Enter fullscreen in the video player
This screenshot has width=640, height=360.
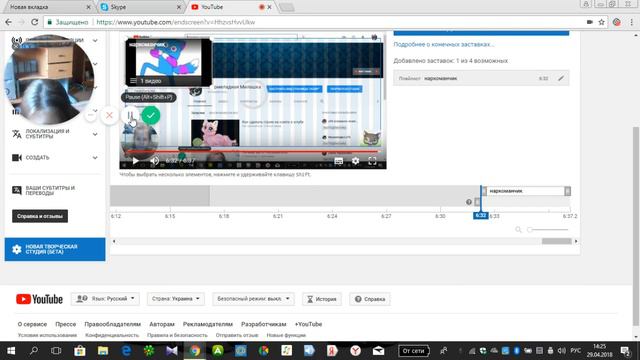[x=372, y=161]
